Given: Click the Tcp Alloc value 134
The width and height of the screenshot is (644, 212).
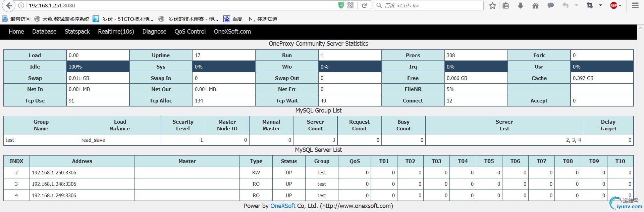Looking at the screenshot, I should 199,101.
